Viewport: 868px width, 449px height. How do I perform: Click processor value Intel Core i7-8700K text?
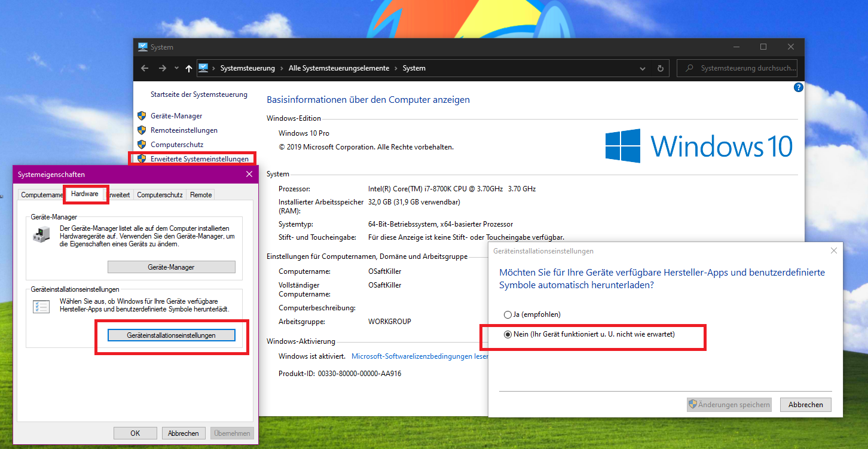click(452, 189)
